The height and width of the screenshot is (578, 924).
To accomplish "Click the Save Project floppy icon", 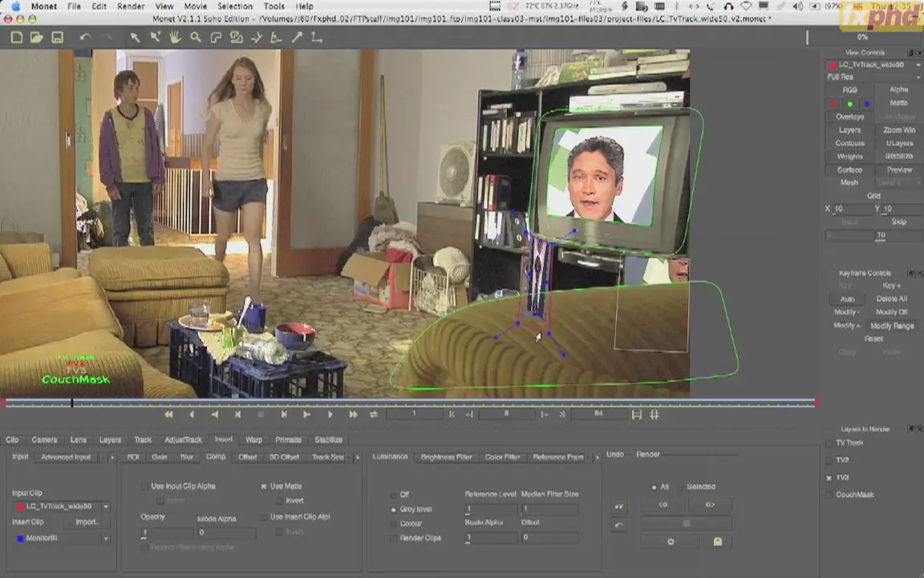I will point(57,38).
